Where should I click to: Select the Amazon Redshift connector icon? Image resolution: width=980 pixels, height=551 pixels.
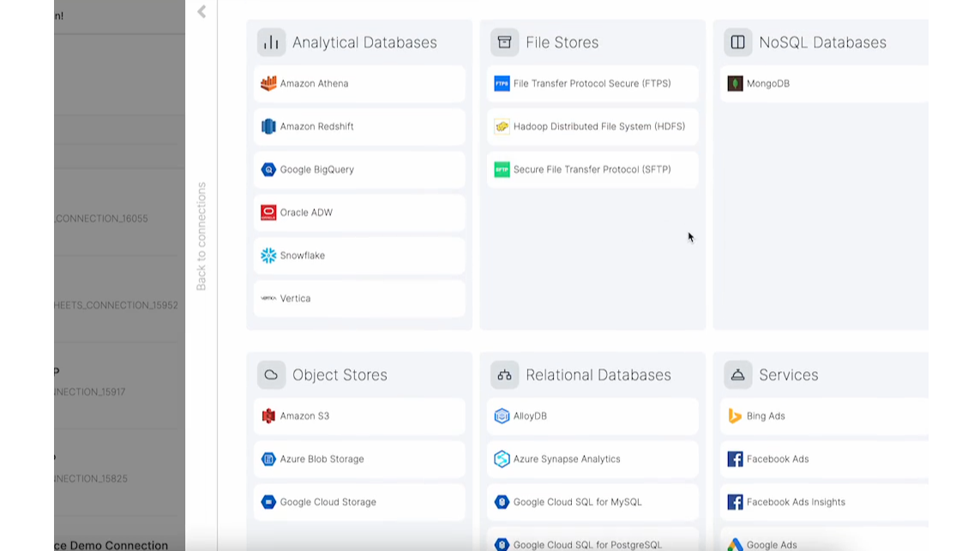[268, 127]
